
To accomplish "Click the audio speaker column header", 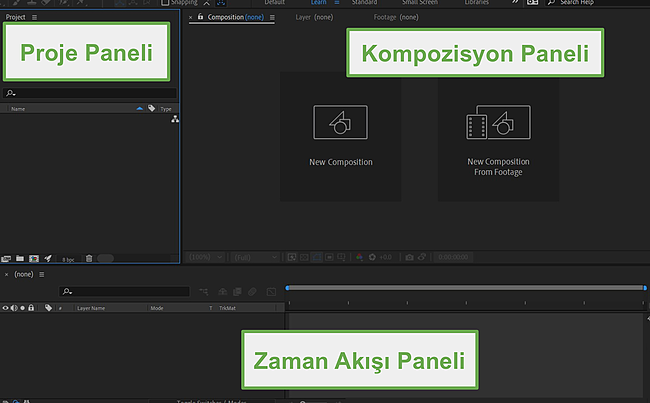I will pos(14,308).
